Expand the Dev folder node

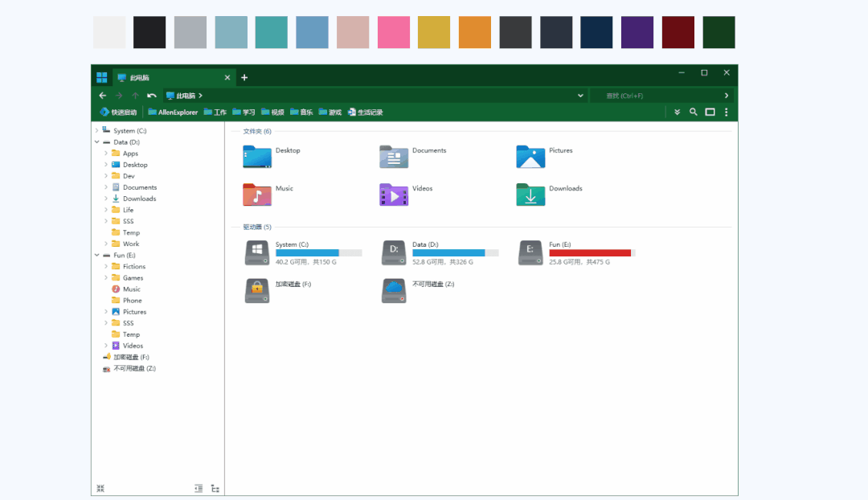(x=106, y=176)
